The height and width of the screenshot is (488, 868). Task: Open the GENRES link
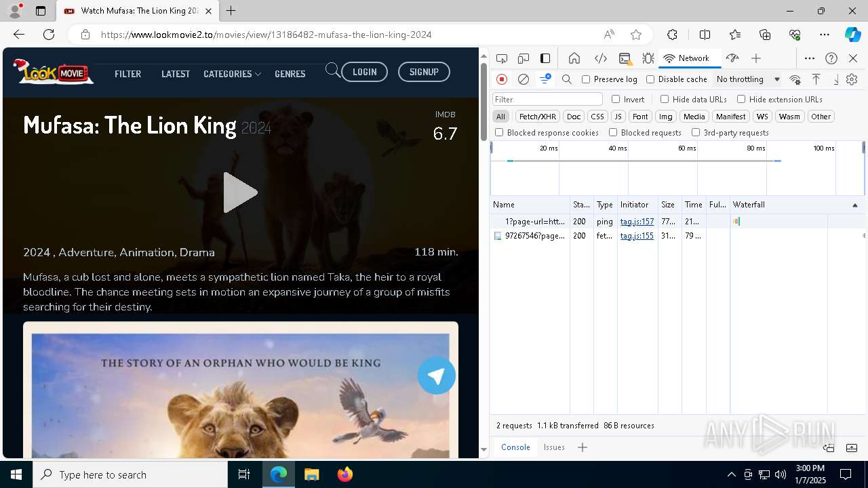click(290, 74)
